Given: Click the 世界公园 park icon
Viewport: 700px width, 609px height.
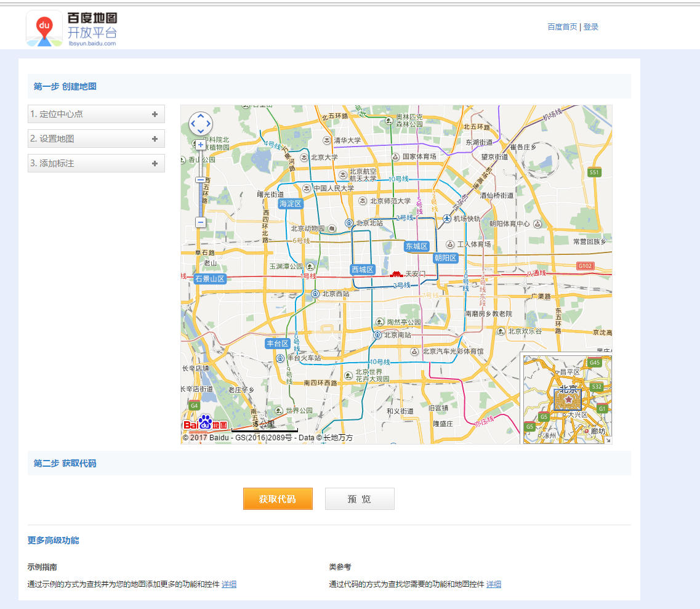Looking at the screenshot, I should 278,410.
